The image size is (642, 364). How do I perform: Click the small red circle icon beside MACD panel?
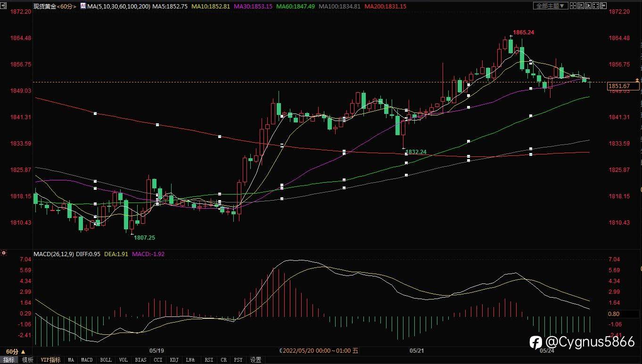click(4, 253)
